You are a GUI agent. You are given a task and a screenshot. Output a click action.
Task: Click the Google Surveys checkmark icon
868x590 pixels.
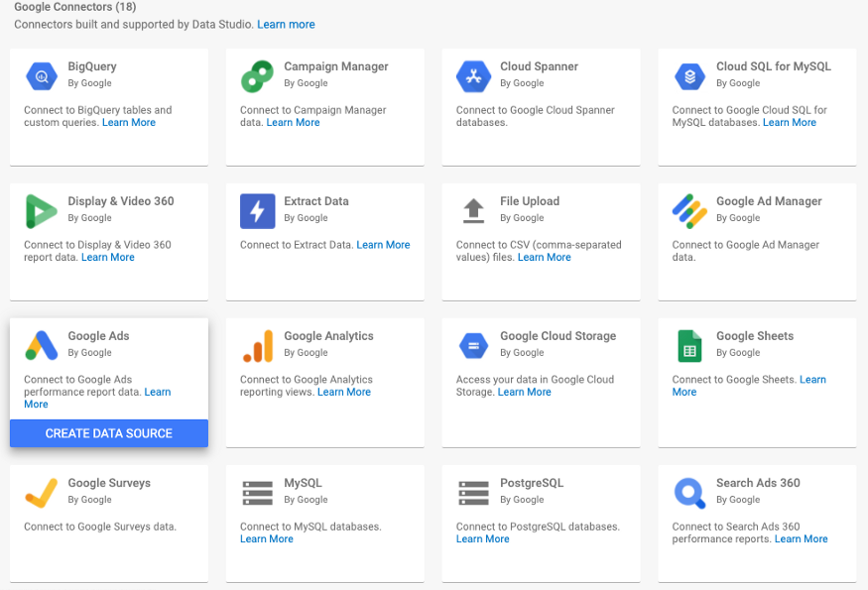coord(42,492)
